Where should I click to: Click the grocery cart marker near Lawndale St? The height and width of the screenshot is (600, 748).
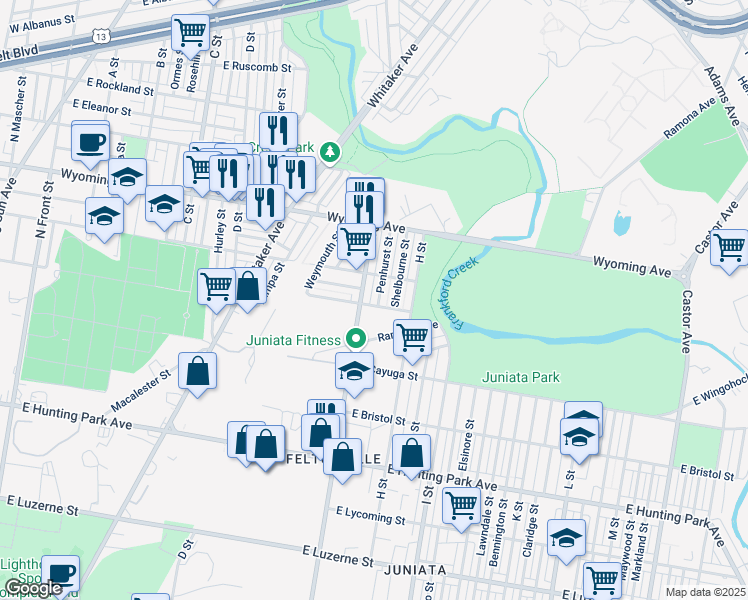tap(461, 509)
